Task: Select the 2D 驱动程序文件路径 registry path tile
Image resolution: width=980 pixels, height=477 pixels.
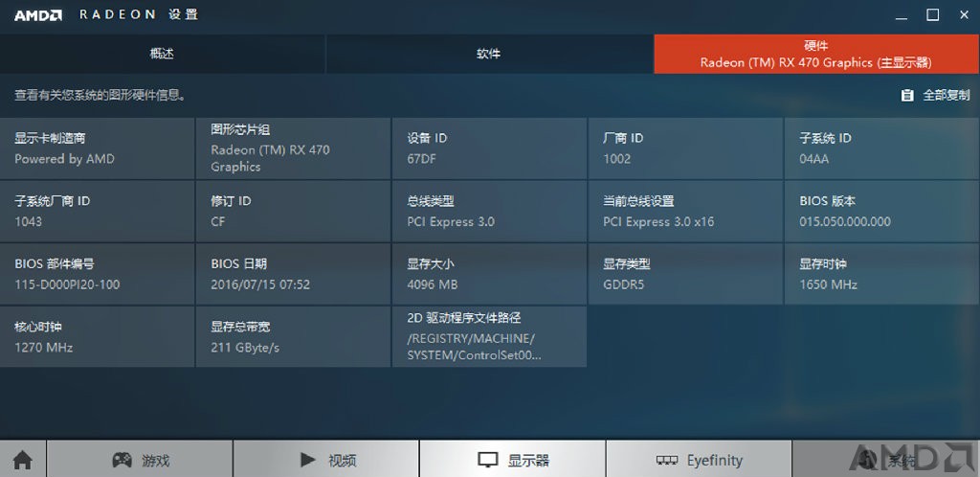Action: coord(489,336)
